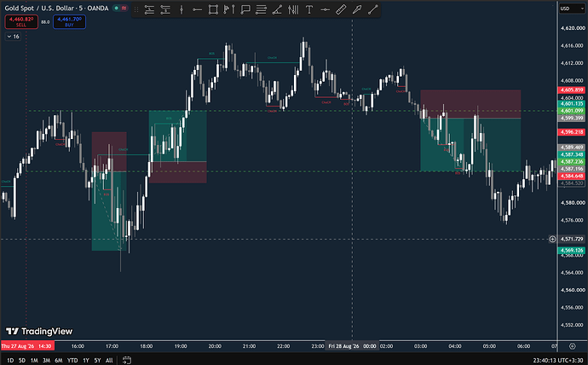Select the Rectangle drawing tool
The width and height of the screenshot is (588, 365).
click(213, 10)
